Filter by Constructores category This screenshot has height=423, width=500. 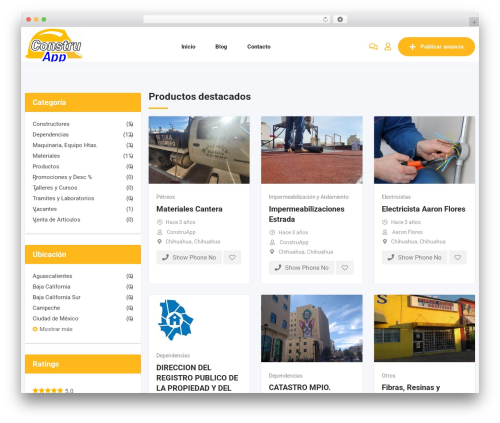point(51,124)
